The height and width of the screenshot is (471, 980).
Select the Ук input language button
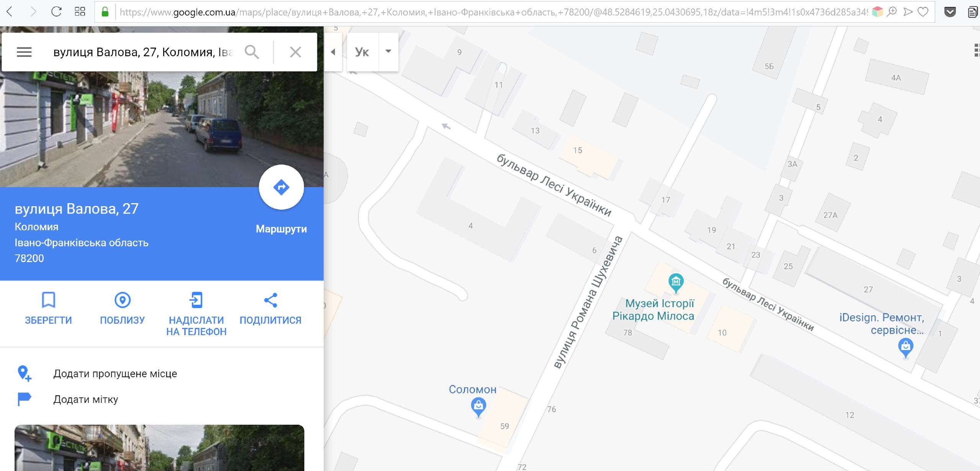point(362,52)
